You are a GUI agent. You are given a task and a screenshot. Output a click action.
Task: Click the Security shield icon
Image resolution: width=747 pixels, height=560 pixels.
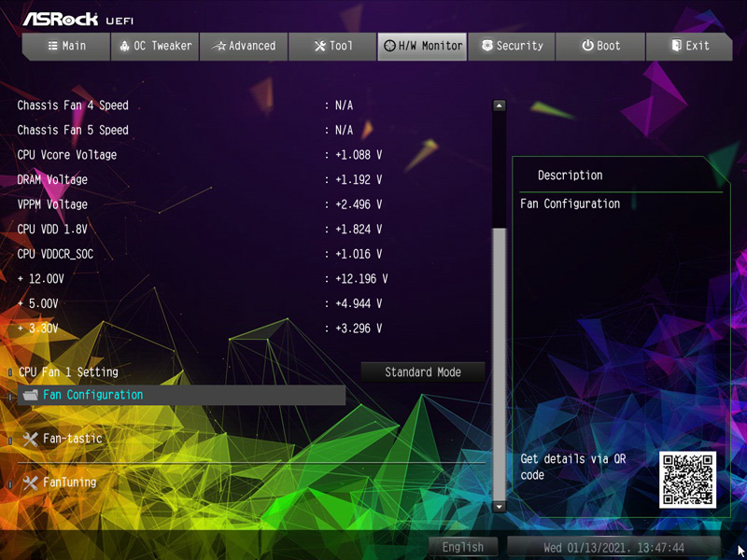[x=486, y=46]
